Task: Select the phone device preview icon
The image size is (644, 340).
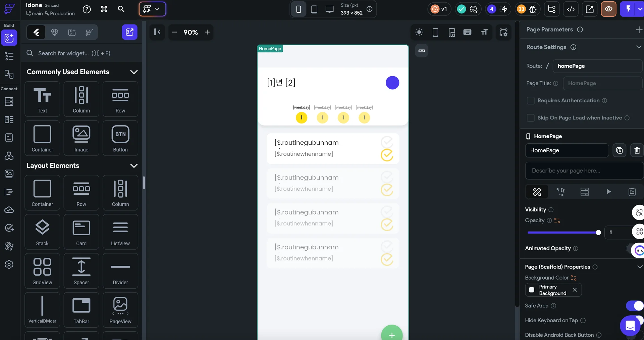Action: [x=299, y=9]
